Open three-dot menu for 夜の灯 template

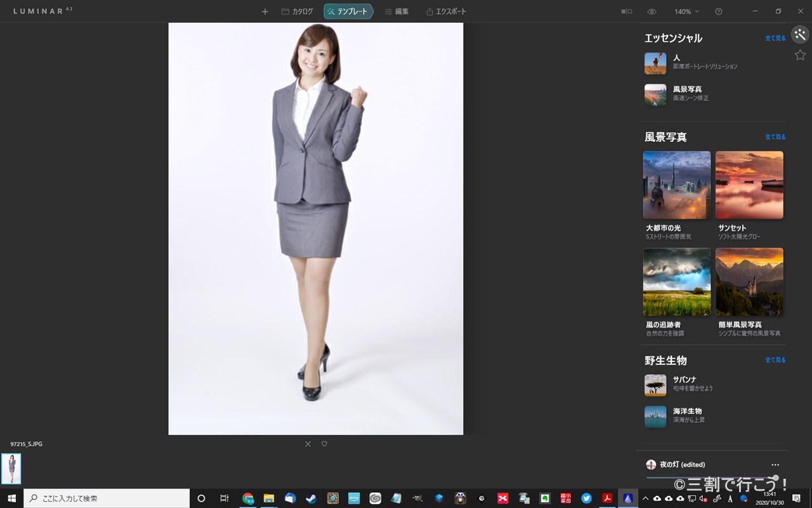coord(775,465)
